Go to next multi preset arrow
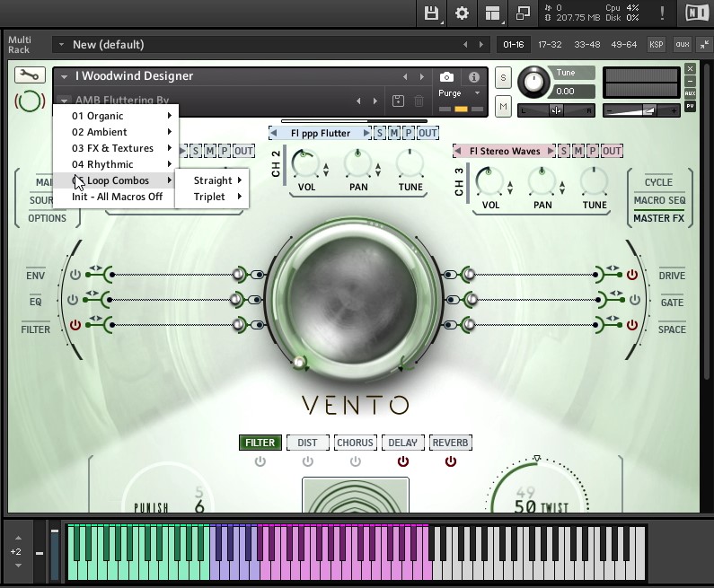The image size is (714, 588). (480, 45)
